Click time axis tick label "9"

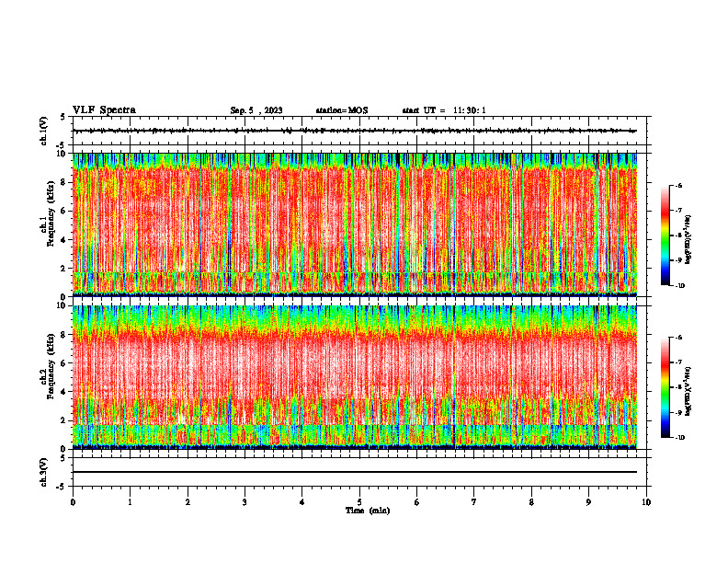tap(588, 502)
